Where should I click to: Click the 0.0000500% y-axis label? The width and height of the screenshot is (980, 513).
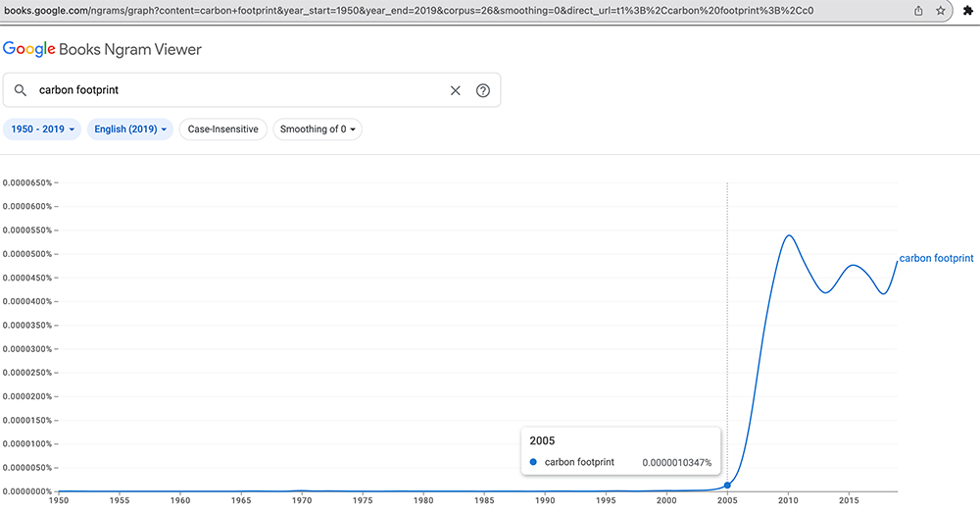[x=27, y=254]
